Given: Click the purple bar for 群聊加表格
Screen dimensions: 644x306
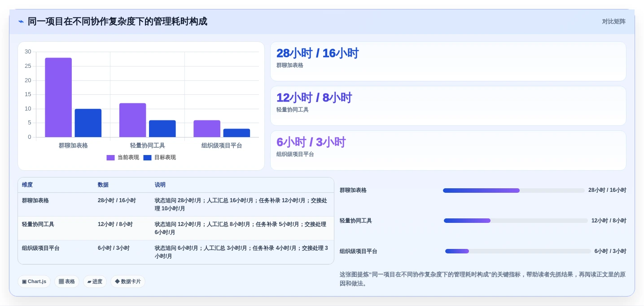Looking at the screenshot, I should (x=58, y=98).
